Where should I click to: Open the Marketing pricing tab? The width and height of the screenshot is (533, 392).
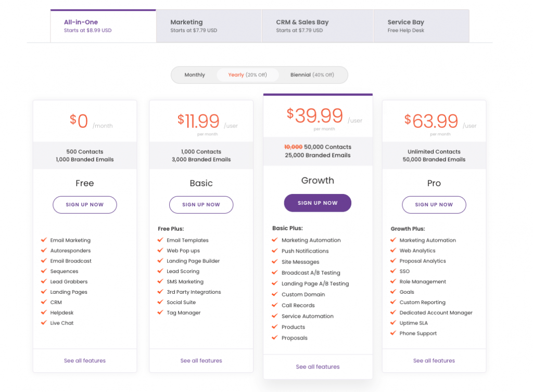pos(209,26)
